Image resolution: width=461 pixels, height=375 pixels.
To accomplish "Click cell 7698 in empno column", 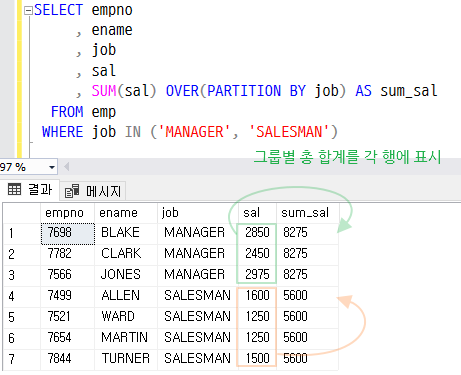I will 68,233.
